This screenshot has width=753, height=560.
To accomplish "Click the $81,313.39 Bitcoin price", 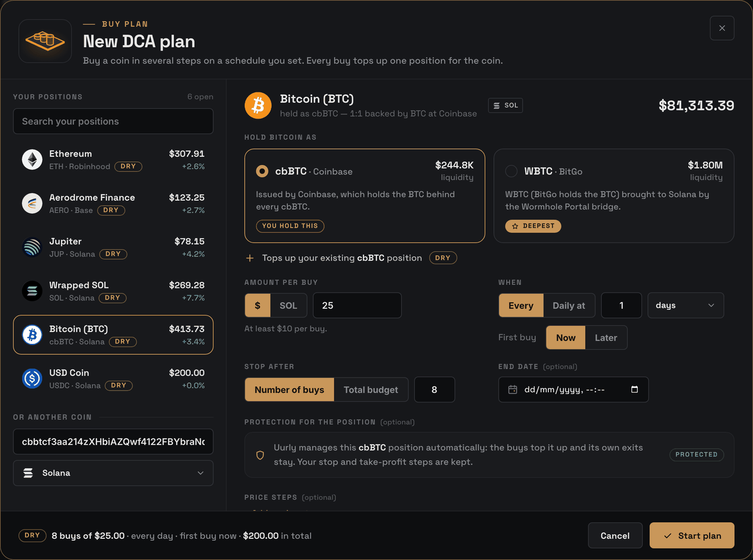I will coord(697,105).
